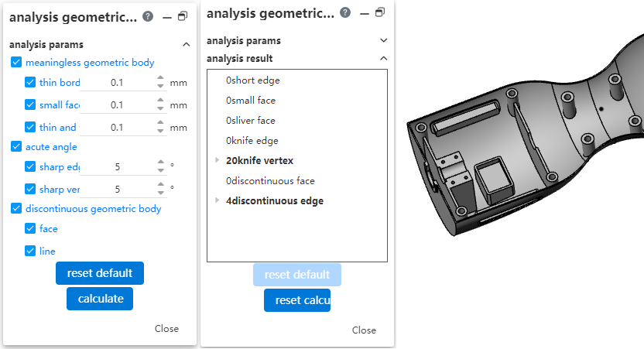Click help icon in right panel header
Image resolution: width=644 pixels, height=349 pixels.
pos(345,12)
